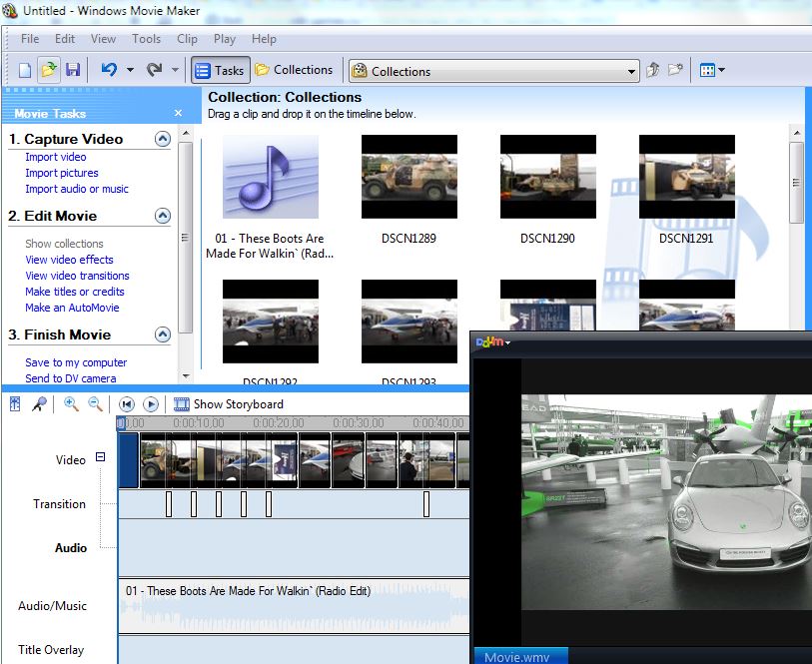Rewind the timeline to start

(127, 404)
